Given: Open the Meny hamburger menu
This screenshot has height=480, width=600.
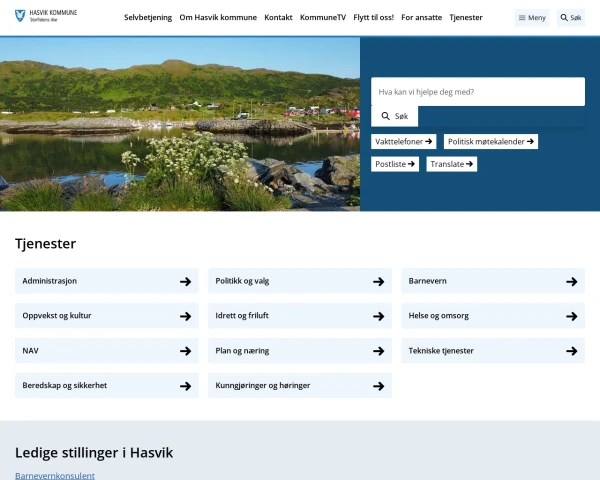Looking at the screenshot, I should pyautogui.click(x=532, y=18).
